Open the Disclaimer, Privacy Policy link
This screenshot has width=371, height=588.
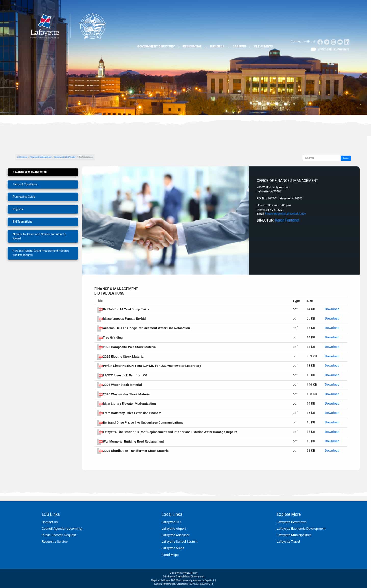pyautogui.click(x=184, y=573)
